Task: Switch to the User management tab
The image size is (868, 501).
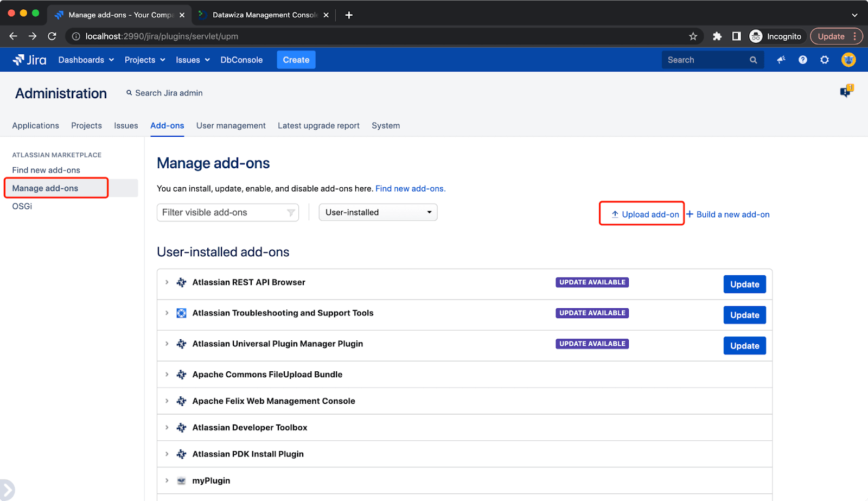Action: tap(231, 125)
